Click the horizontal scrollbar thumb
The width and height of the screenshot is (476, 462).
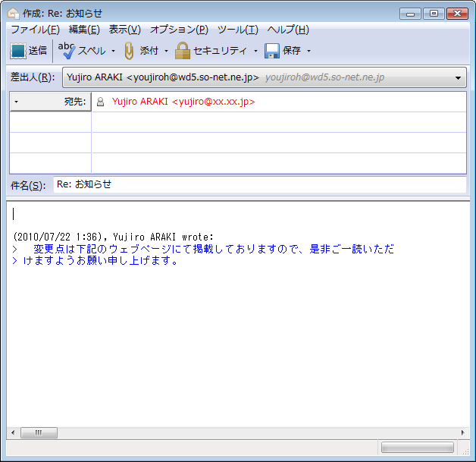[x=39, y=432]
